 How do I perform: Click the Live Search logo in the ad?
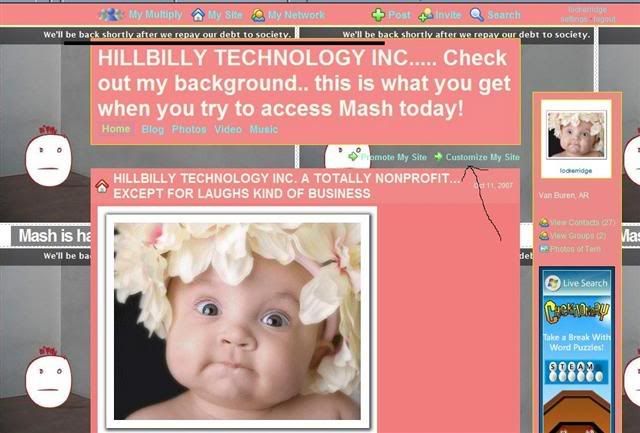(x=577, y=283)
